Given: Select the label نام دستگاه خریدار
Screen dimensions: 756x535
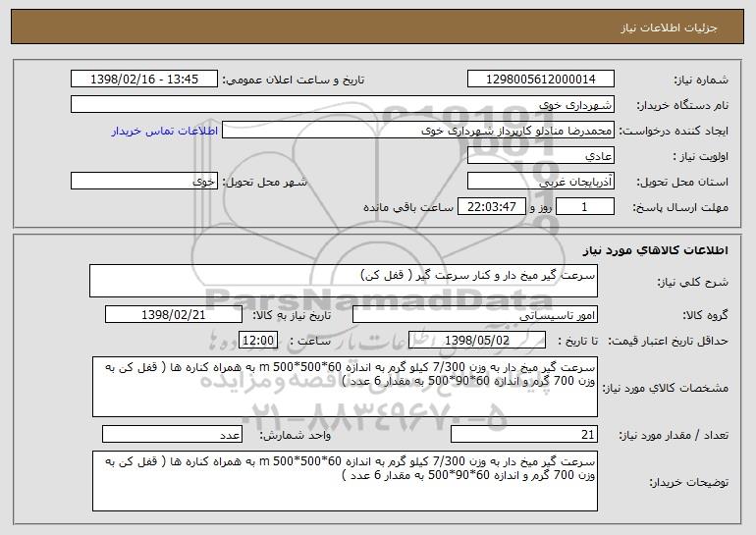Looking at the screenshot, I should 682,106.
